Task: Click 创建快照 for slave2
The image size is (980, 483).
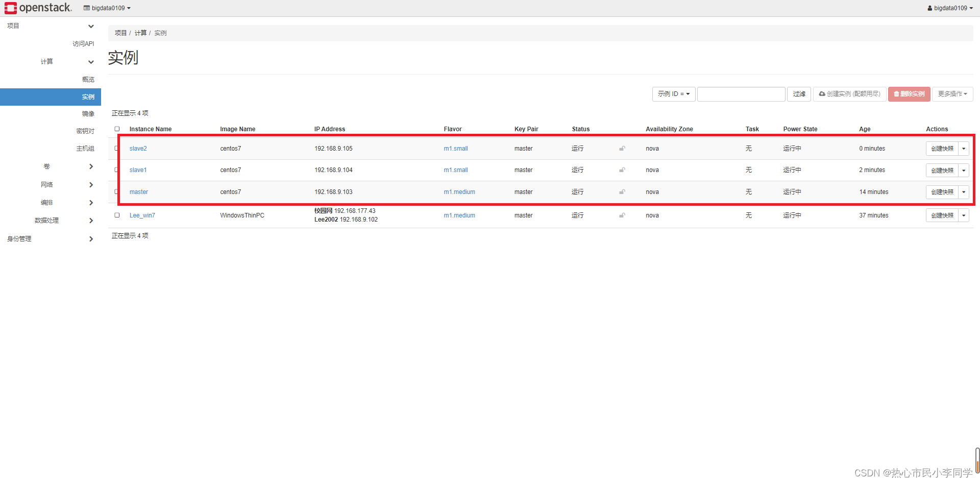Action: tap(942, 149)
